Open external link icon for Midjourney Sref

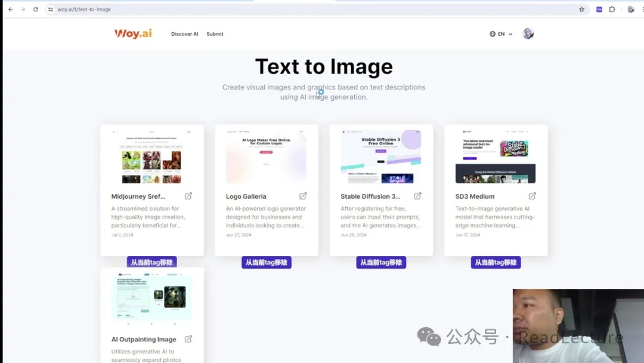tap(188, 196)
